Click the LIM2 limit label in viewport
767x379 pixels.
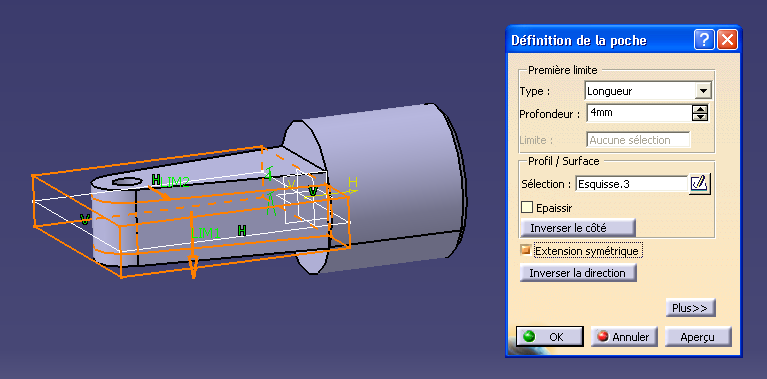coord(175,182)
